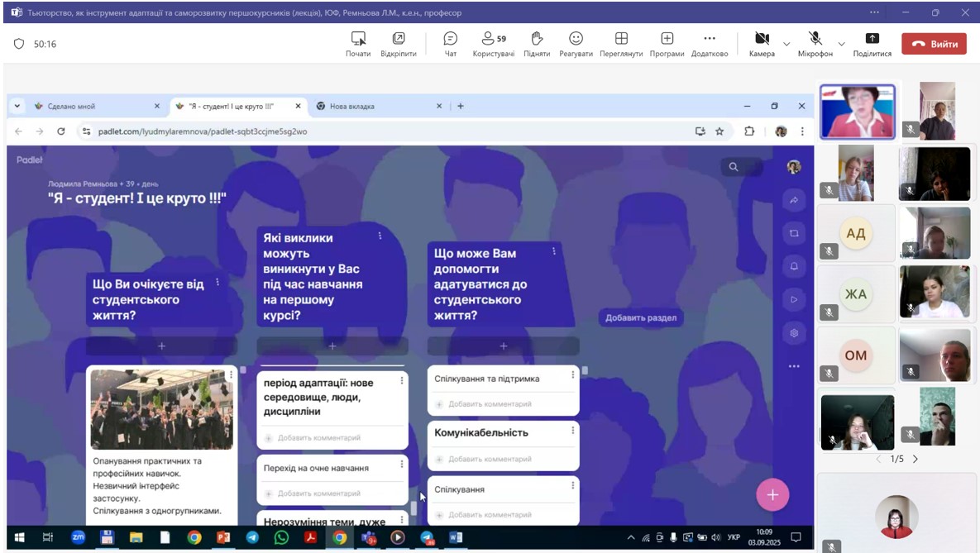
Task: Go to next page of participant videos
Action: (x=915, y=459)
